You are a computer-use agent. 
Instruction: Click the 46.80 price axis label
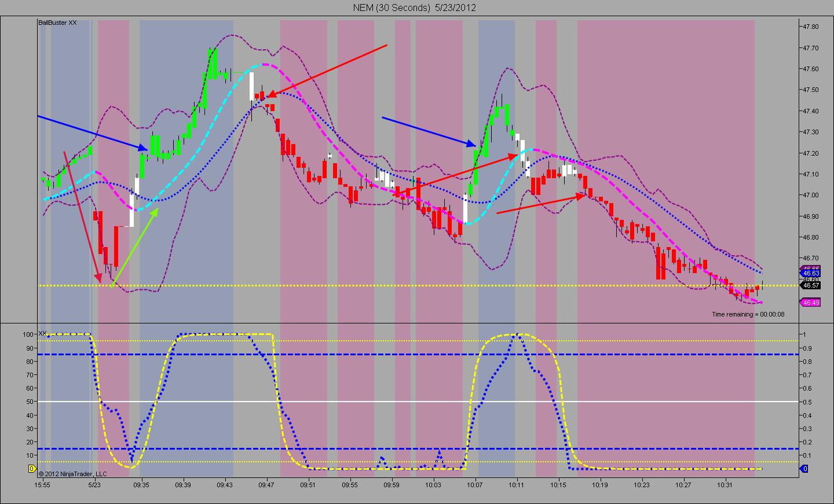coord(810,237)
